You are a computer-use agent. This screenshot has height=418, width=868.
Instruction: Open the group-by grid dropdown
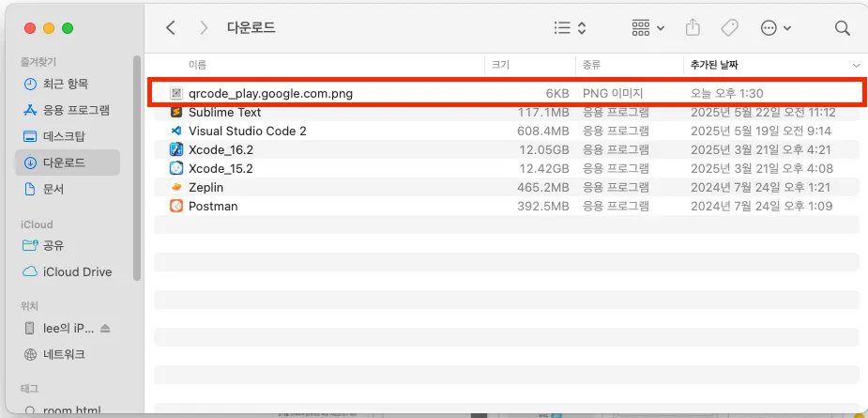click(647, 28)
